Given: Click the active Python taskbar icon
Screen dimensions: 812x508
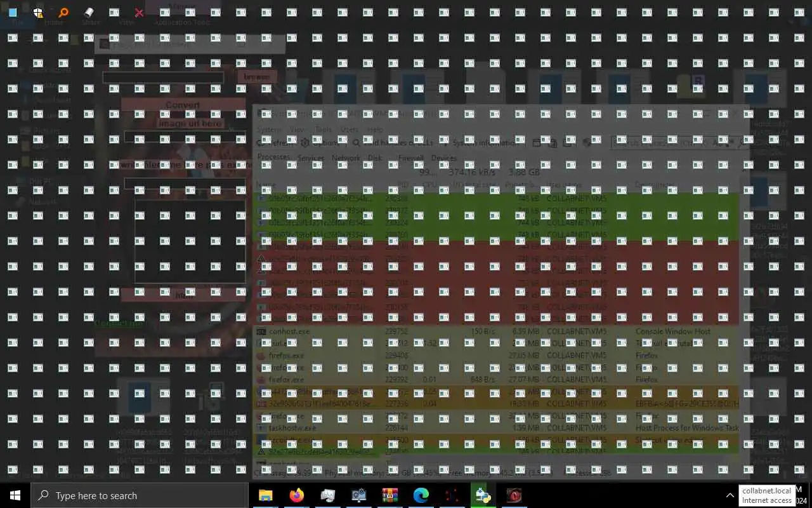Looking at the screenshot, I should click(483, 495).
